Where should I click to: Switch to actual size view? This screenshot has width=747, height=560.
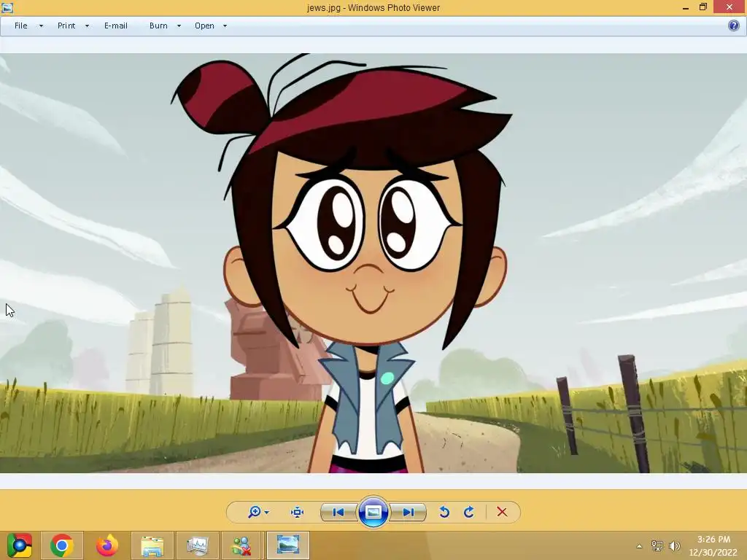tap(297, 513)
